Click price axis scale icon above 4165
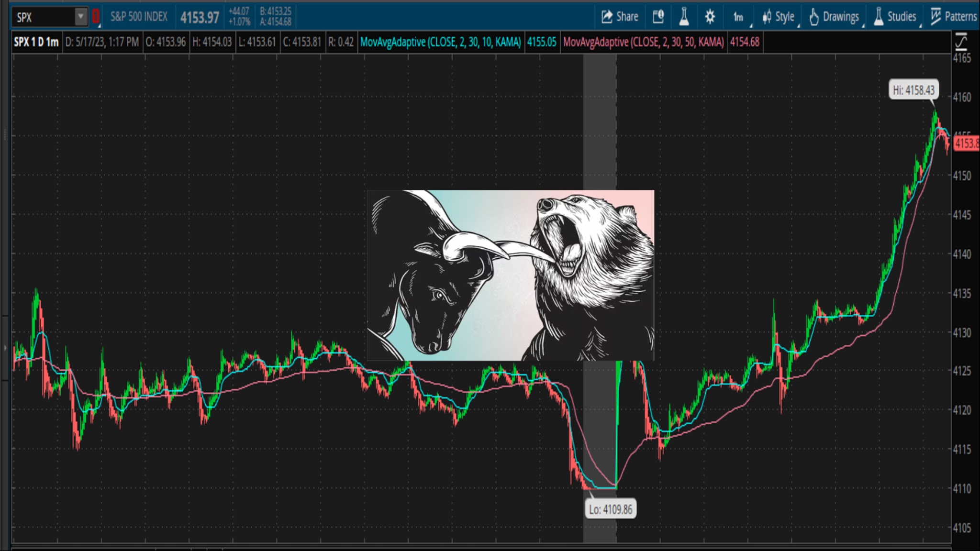 (961, 42)
